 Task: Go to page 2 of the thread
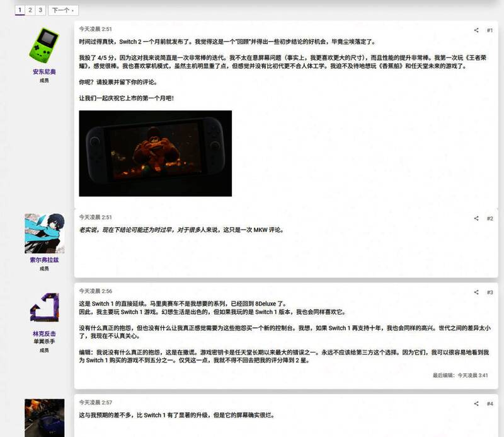click(x=30, y=10)
